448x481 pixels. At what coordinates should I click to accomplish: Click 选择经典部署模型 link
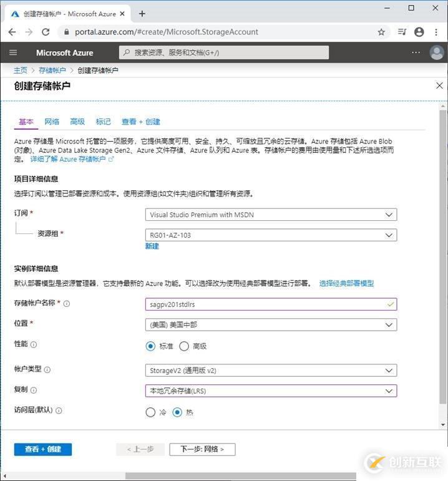pos(346,283)
